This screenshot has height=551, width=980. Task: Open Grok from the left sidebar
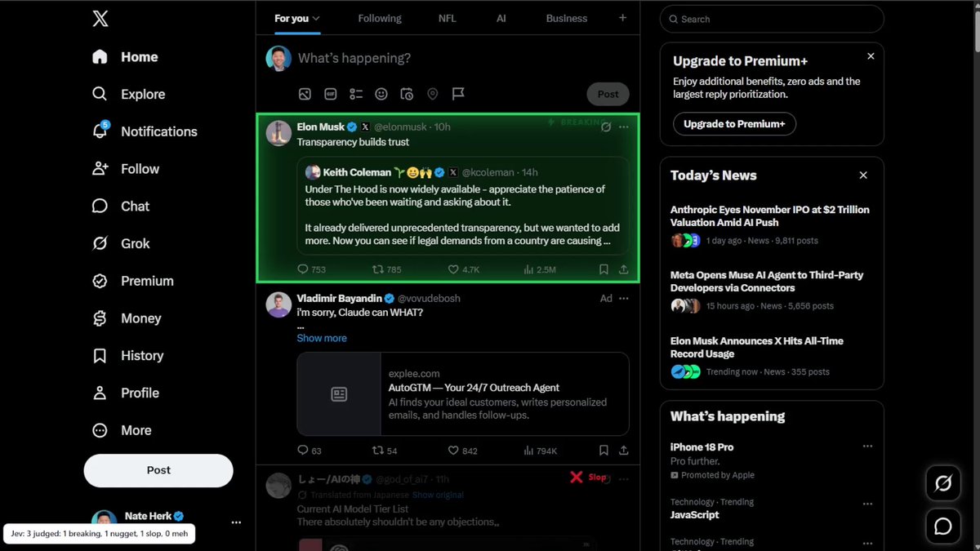coord(121,243)
